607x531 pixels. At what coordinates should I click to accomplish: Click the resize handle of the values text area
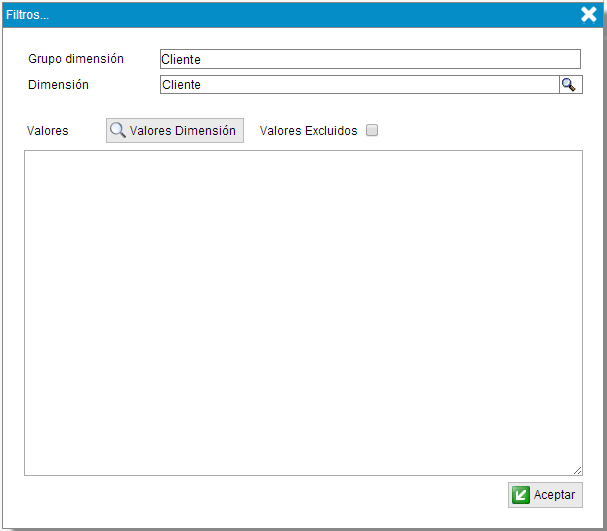pos(577,470)
